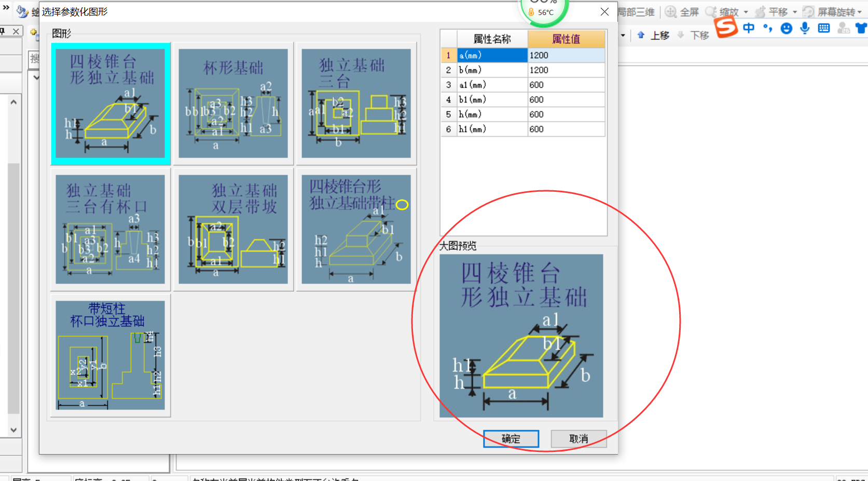Edit the h(mm) value 600

pos(566,114)
